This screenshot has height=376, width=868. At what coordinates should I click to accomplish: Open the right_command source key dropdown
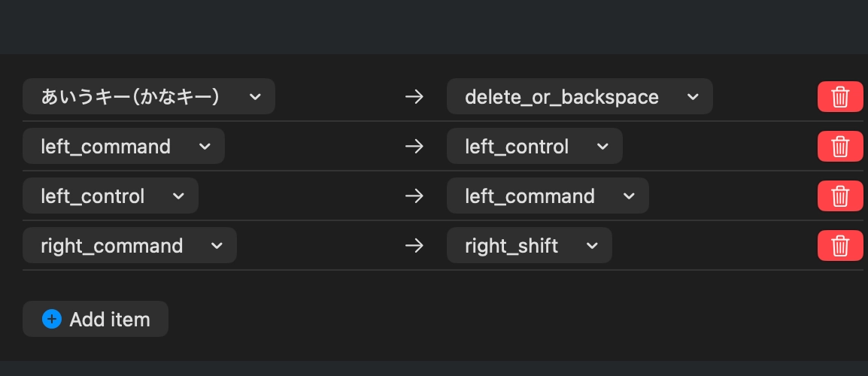[129, 245]
